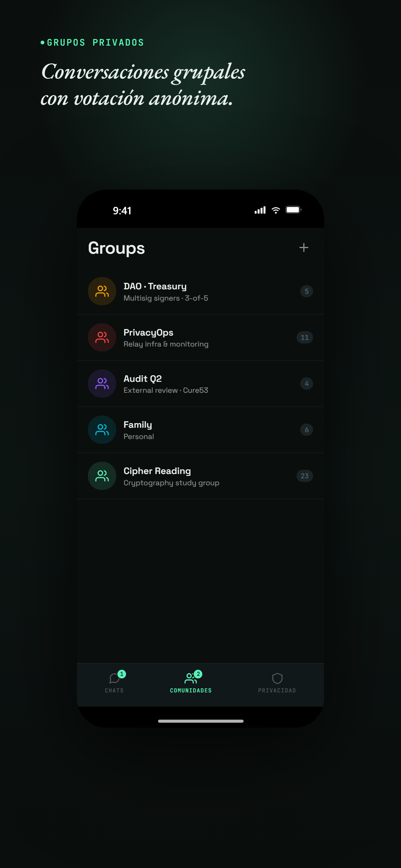Tap 'Relay infra & monitoring' subtitle
Image resolution: width=401 pixels, height=868 pixels.
[166, 344]
